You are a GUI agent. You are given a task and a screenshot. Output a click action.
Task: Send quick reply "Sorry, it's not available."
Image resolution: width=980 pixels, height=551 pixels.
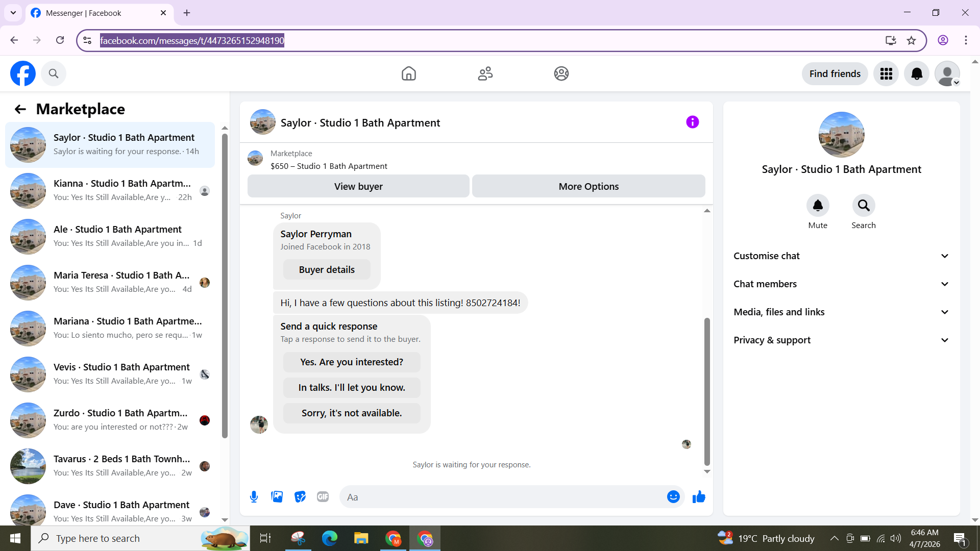click(x=352, y=413)
